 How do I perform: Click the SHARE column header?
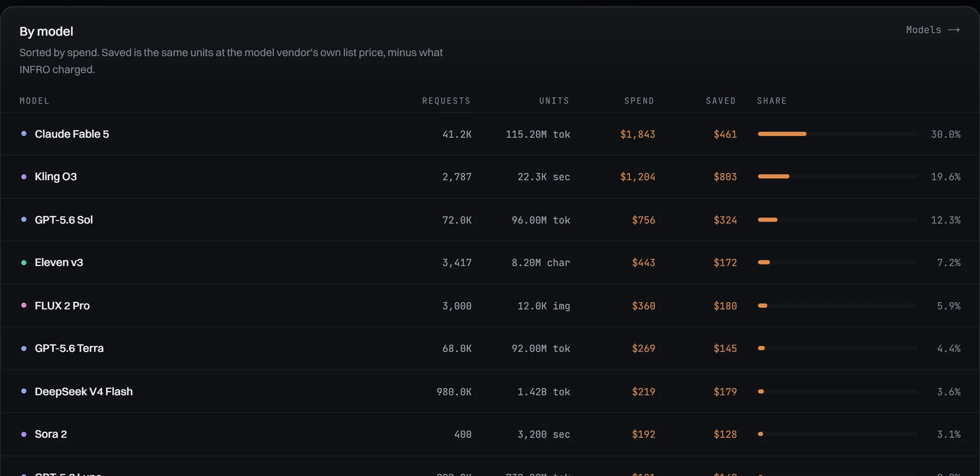(x=772, y=101)
